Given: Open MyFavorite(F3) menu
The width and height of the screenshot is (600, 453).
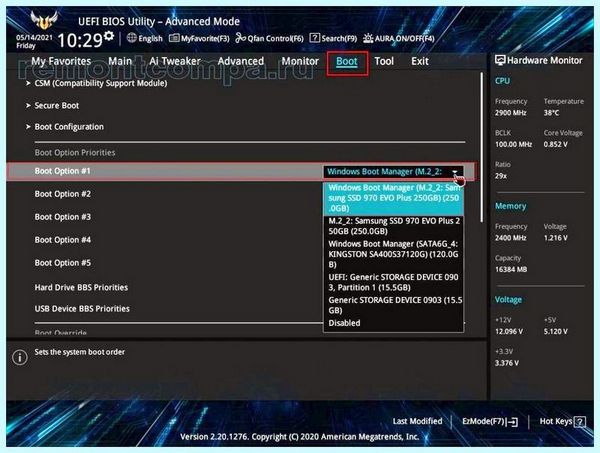Looking at the screenshot, I should point(199,38).
